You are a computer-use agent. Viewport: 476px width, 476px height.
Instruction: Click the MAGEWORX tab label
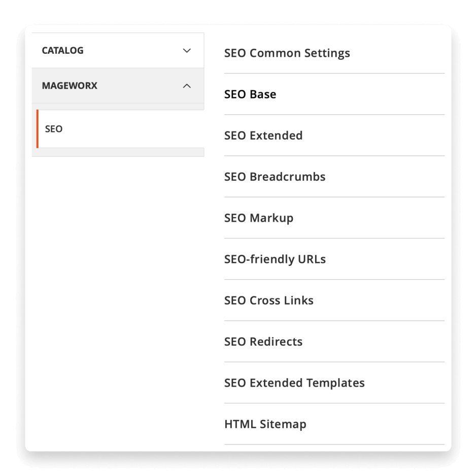coord(70,86)
